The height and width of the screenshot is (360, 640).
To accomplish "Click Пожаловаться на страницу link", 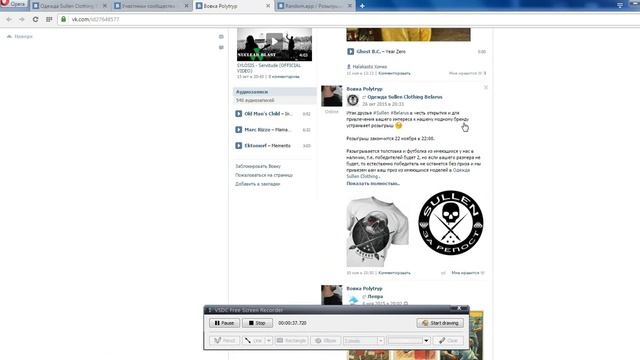I will click(264, 175).
